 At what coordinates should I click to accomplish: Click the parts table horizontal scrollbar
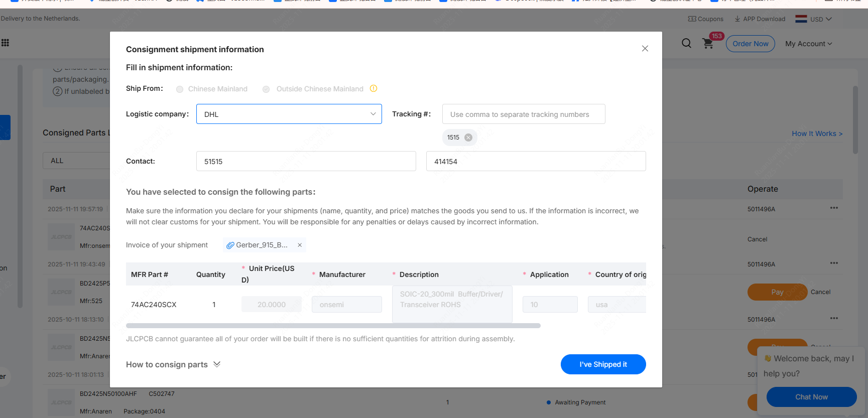[x=333, y=326]
